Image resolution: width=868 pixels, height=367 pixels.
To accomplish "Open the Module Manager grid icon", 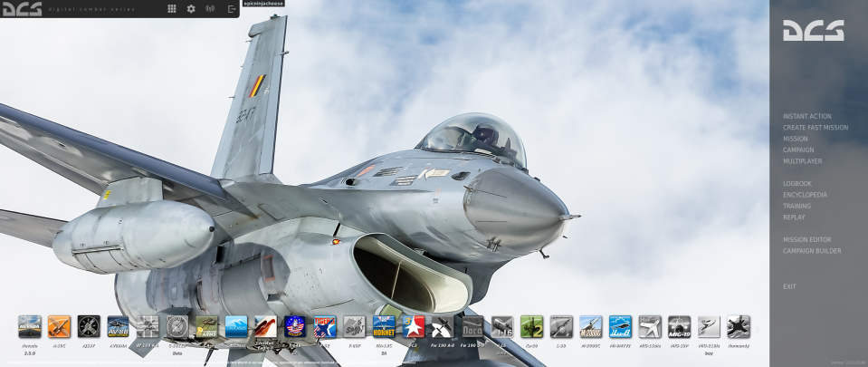I will (172, 9).
